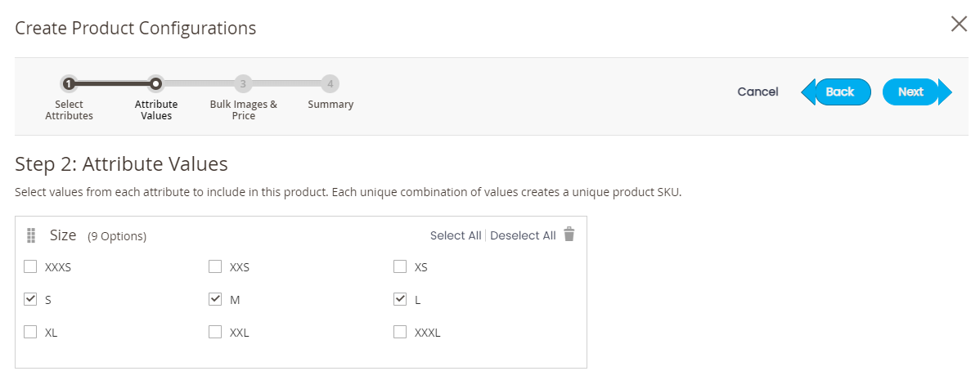Check the XL size option

click(x=30, y=332)
